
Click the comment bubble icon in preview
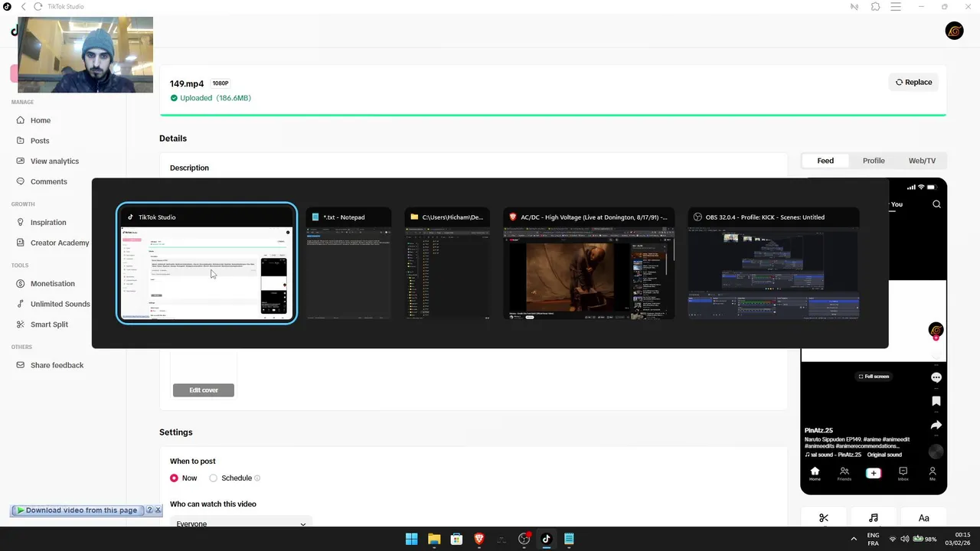(x=936, y=378)
